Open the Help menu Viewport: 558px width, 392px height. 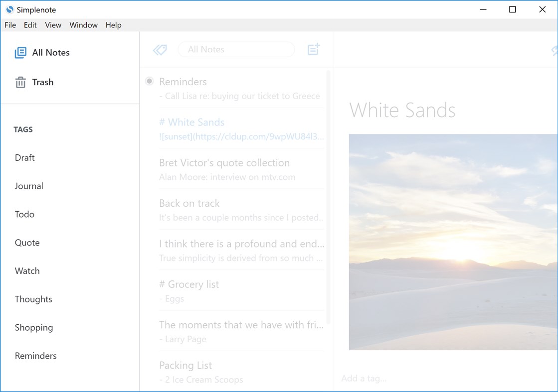113,25
